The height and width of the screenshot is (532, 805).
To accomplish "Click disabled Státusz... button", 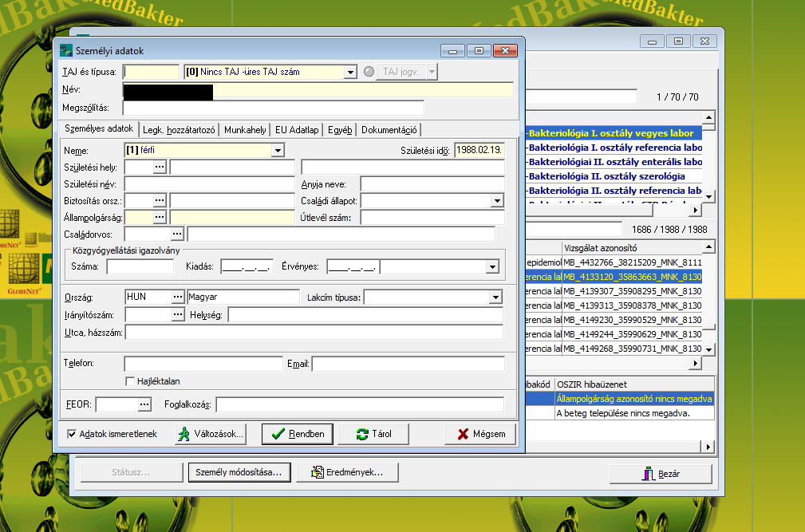I will tap(132, 472).
